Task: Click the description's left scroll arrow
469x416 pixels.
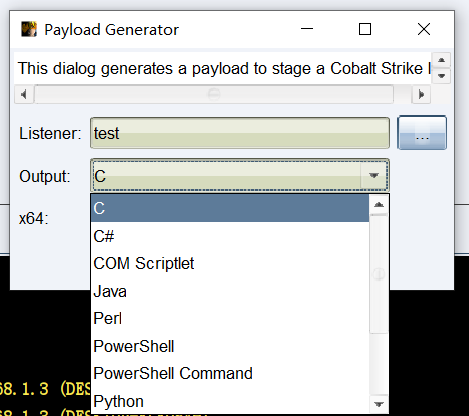Action: [x=24, y=95]
